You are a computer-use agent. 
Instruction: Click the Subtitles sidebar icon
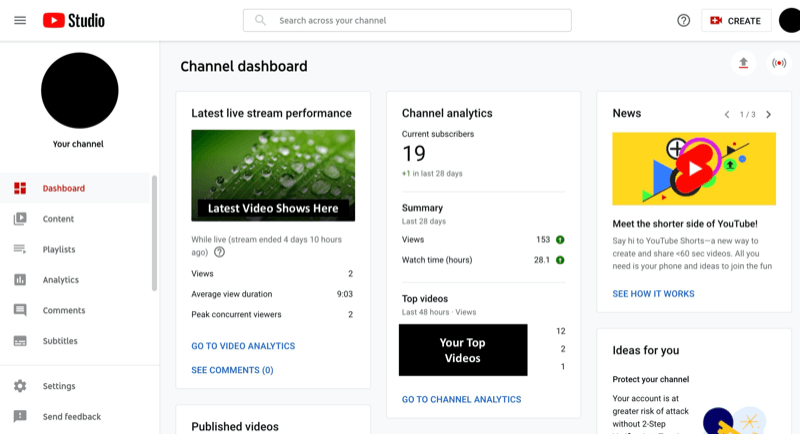pos(20,341)
